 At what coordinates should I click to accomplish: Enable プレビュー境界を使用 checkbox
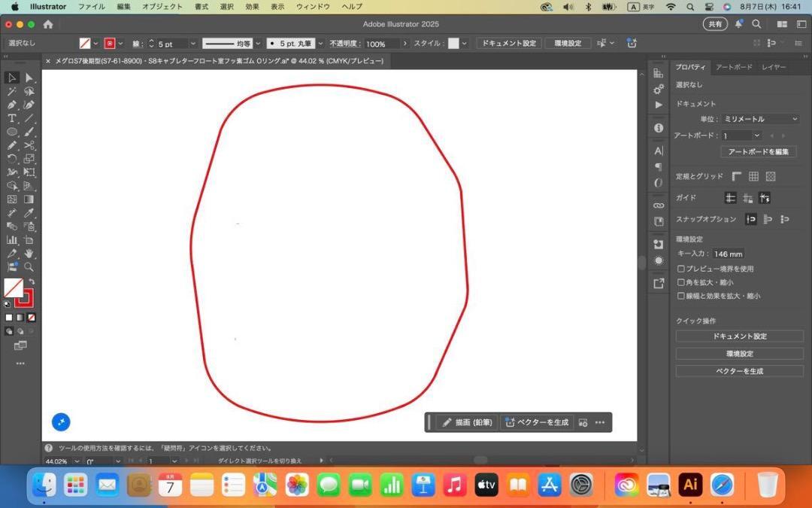tap(681, 269)
